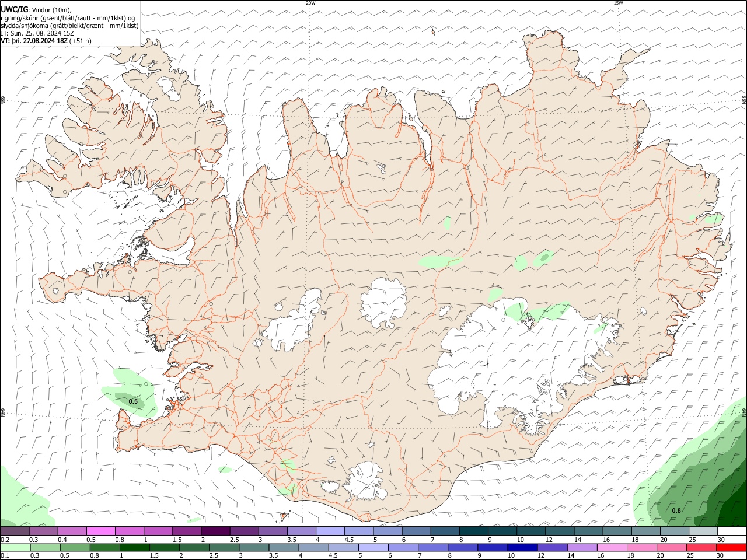Pick the white swatch labeled 30 in upper row
This screenshot has width=747, height=560.
point(732,531)
